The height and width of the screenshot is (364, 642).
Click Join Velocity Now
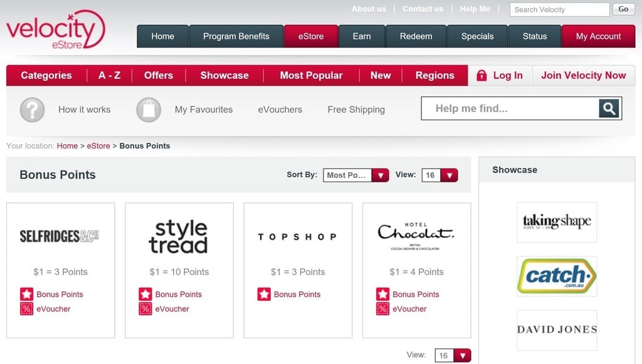click(584, 75)
